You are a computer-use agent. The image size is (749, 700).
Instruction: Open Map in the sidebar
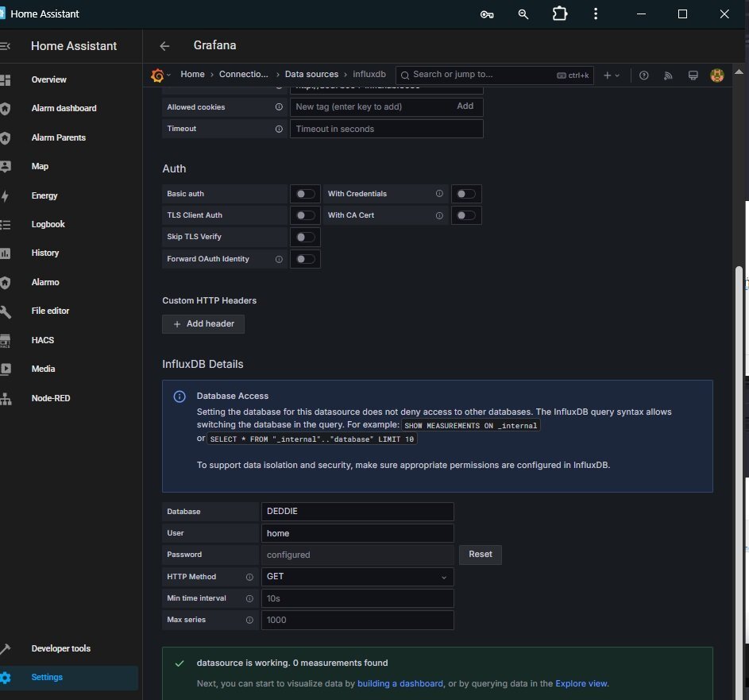[40, 166]
